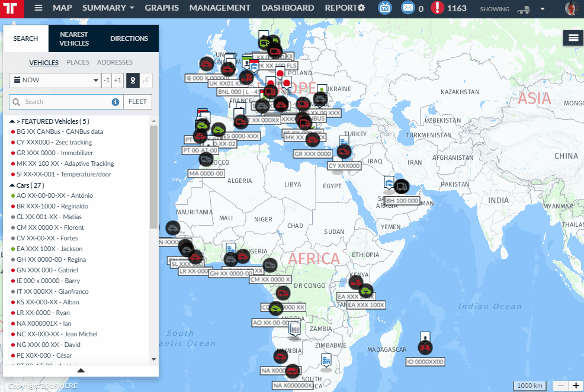This screenshot has height=392, width=584.
Task: Open the user profile avatar
Action: [572, 8]
